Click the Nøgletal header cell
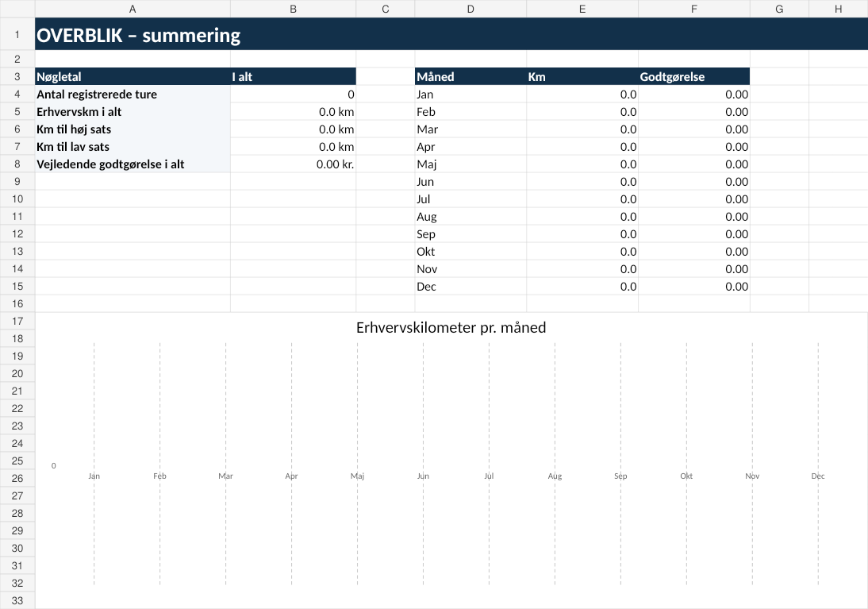The width and height of the screenshot is (868, 609). point(133,76)
